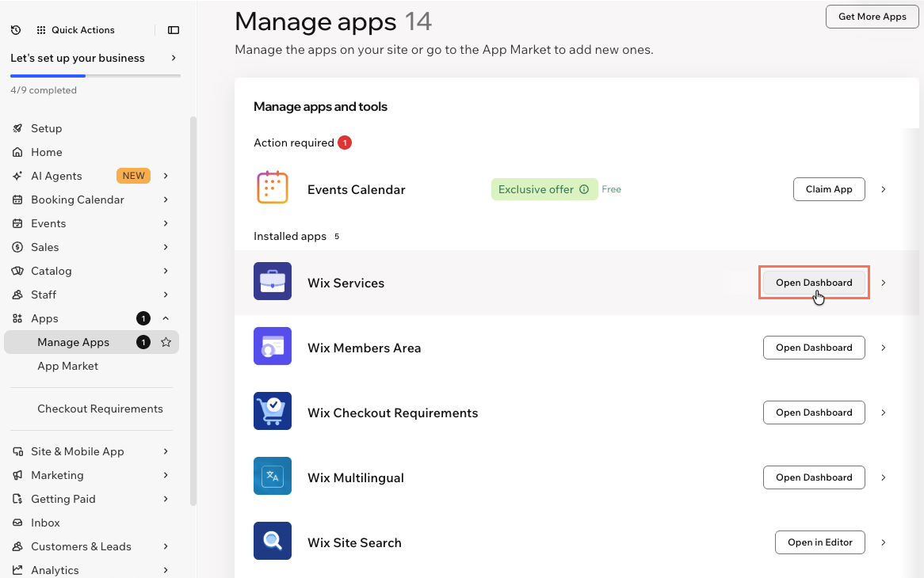Image resolution: width=924 pixels, height=578 pixels.
Task: Open Dashboard for Wix Checkout Requirements
Action: 814,413
